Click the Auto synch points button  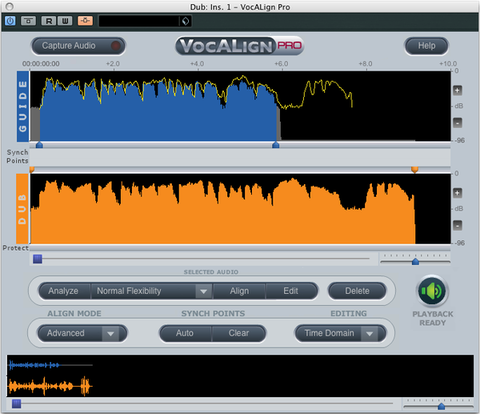pos(185,333)
